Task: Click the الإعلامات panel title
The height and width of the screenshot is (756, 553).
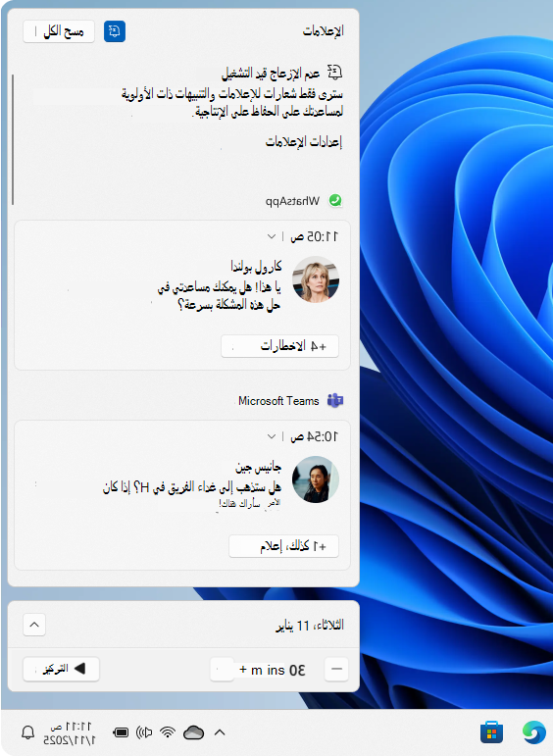Action: 323,31
